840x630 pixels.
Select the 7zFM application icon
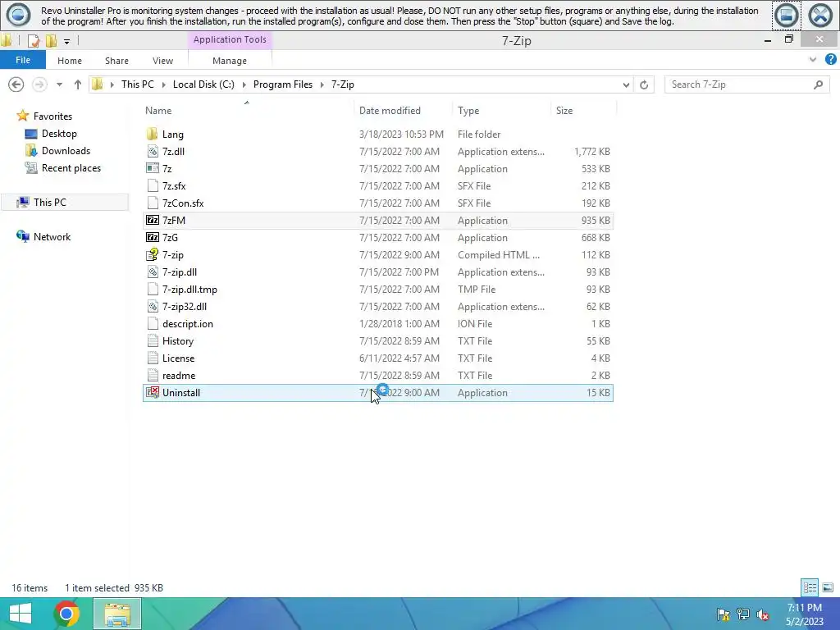click(x=153, y=220)
